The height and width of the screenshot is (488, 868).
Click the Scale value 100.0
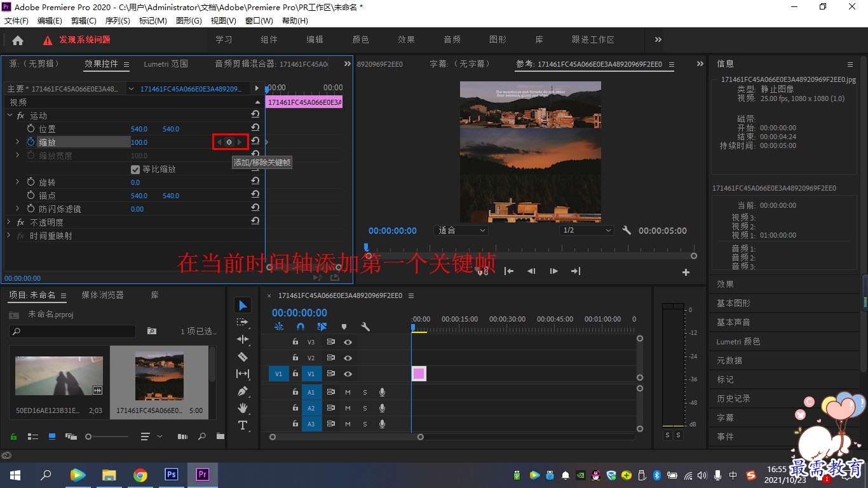tap(139, 142)
